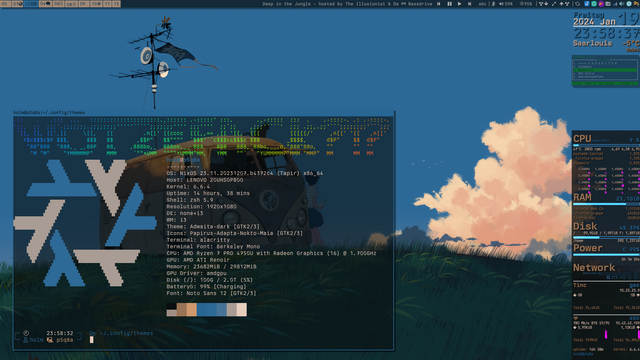Select Deutschlandfunk in the radio station list
Screen dimensions: 640x360
(591, 77)
